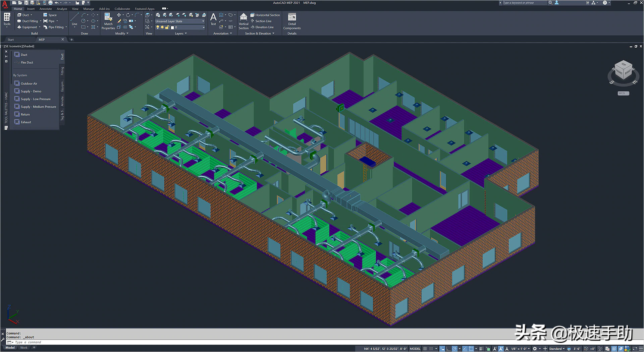Click the Horizontal Section button
Image resolution: width=644 pixels, height=352 pixels.
click(265, 15)
